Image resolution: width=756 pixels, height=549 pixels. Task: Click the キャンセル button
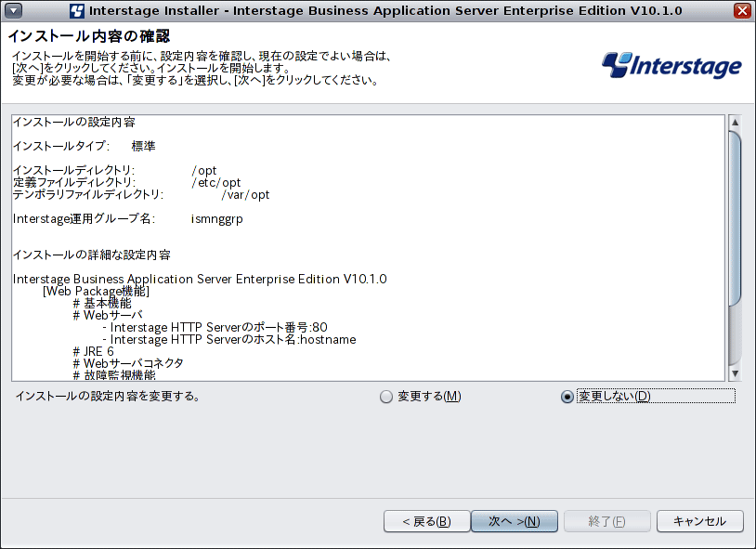point(700,521)
